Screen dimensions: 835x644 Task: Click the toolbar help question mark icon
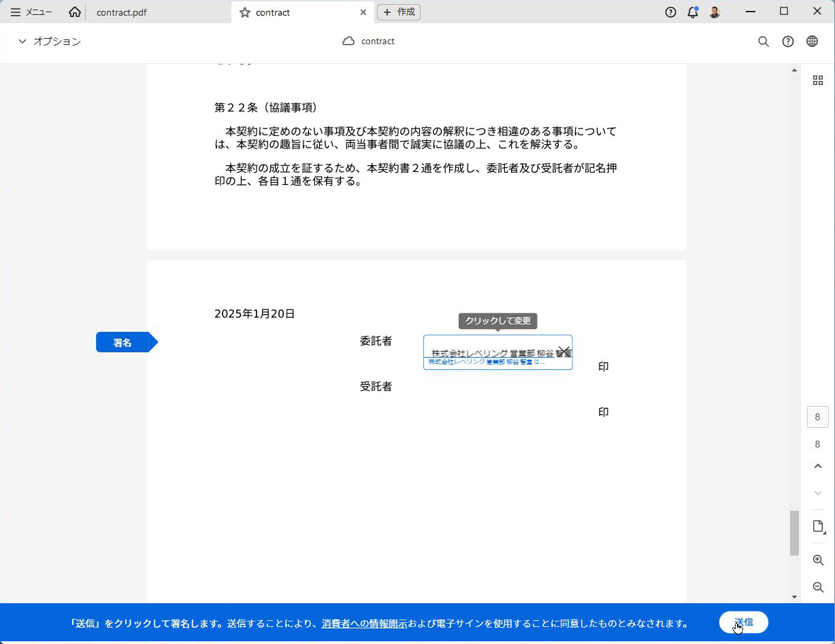pos(788,41)
